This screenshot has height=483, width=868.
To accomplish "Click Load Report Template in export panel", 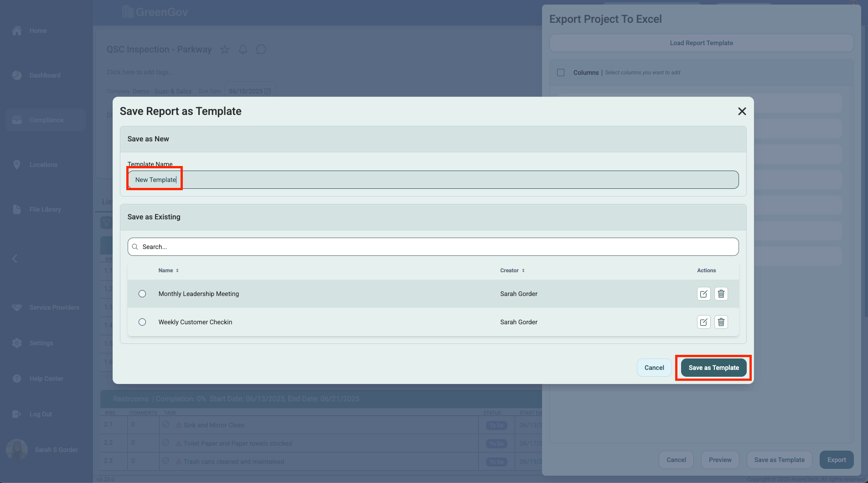I will tap(701, 43).
